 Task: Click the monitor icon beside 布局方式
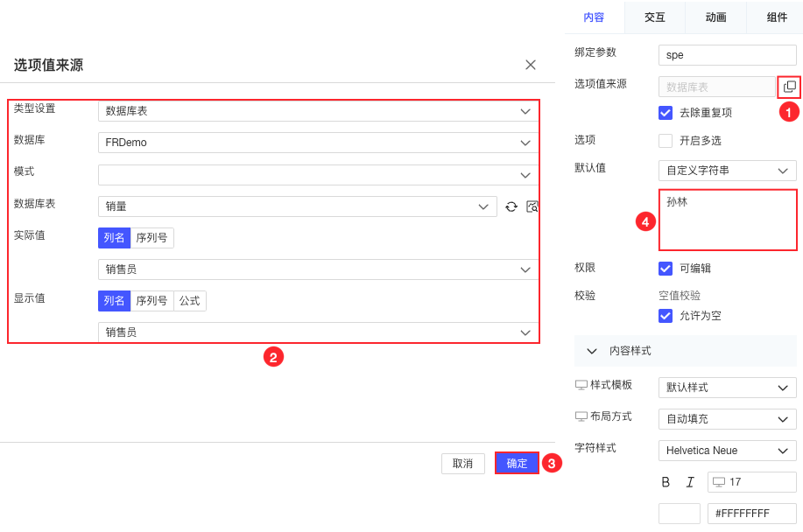[581, 416]
